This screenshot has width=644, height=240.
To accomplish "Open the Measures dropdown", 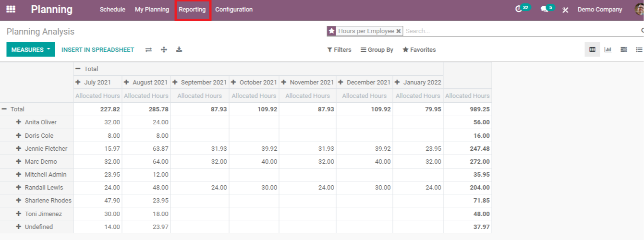I will pos(31,49).
